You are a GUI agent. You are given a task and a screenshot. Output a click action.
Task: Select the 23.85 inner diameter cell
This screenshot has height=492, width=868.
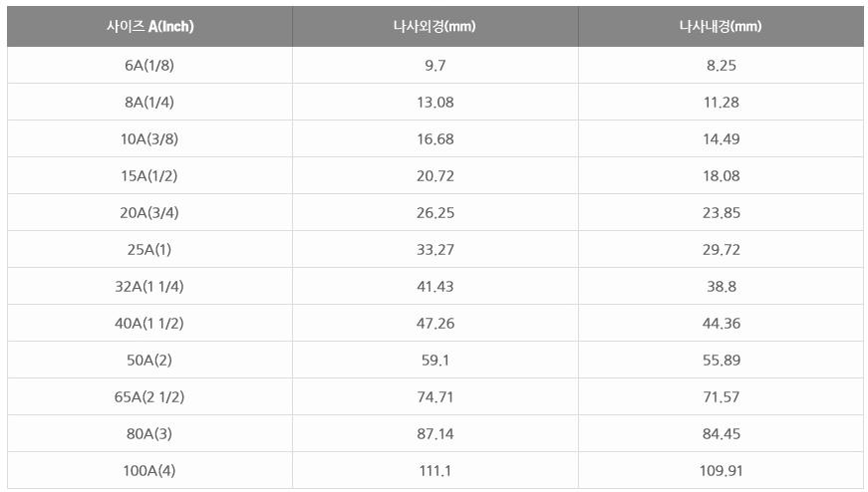point(721,213)
